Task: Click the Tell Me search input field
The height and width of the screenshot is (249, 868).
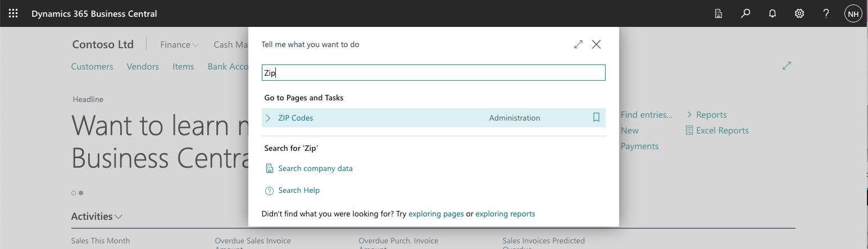Action: (x=433, y=72)
